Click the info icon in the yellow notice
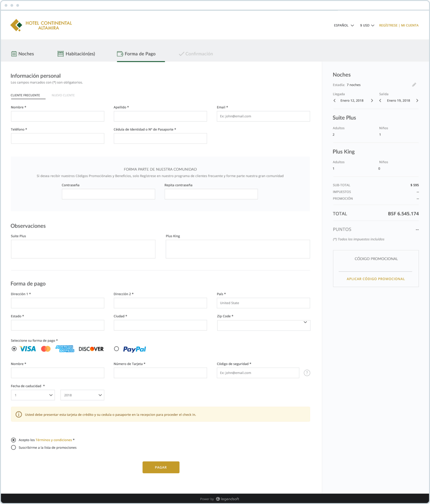This screenshot has width=430, height=504. [19, 415]
